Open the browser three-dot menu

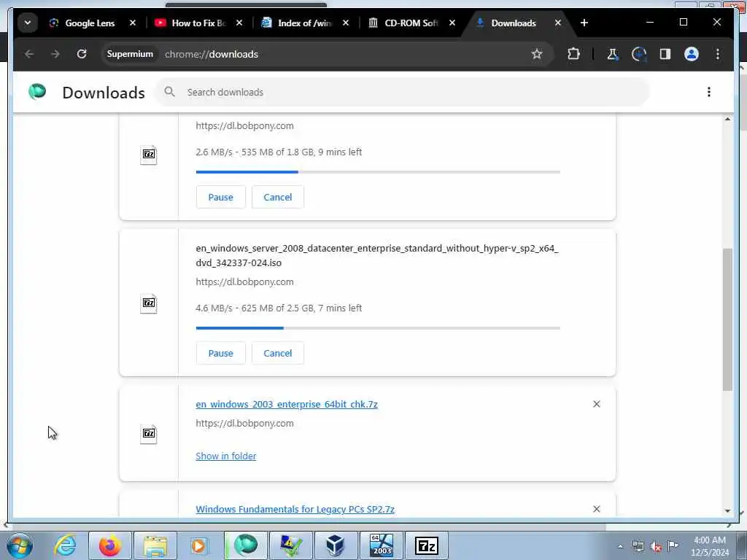(718, 54)
